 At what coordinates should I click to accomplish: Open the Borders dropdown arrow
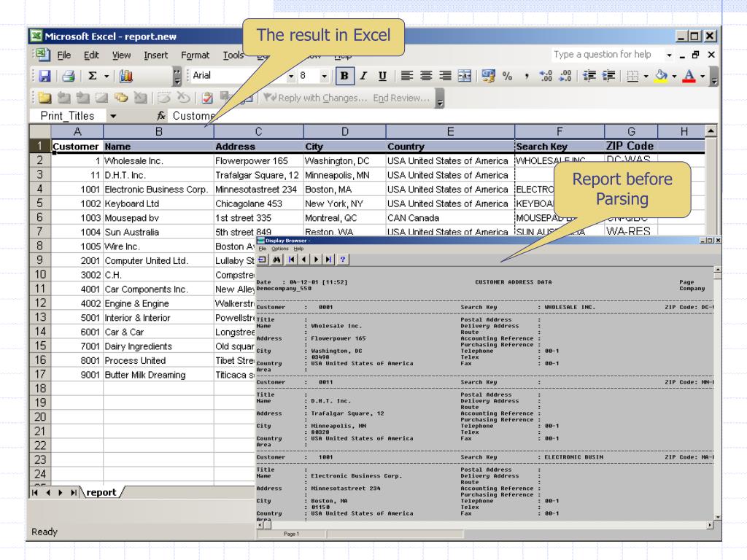(646, 76)
